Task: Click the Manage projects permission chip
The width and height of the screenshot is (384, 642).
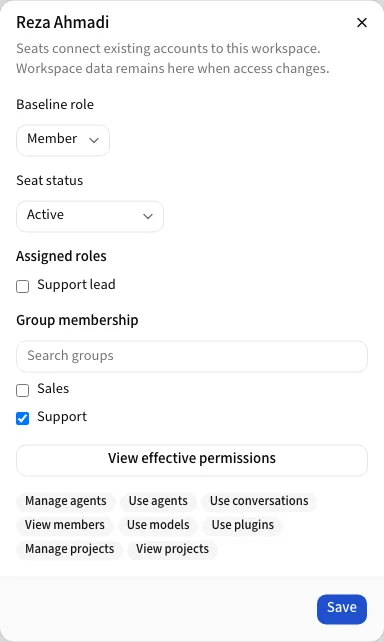Action: (70, 549)
